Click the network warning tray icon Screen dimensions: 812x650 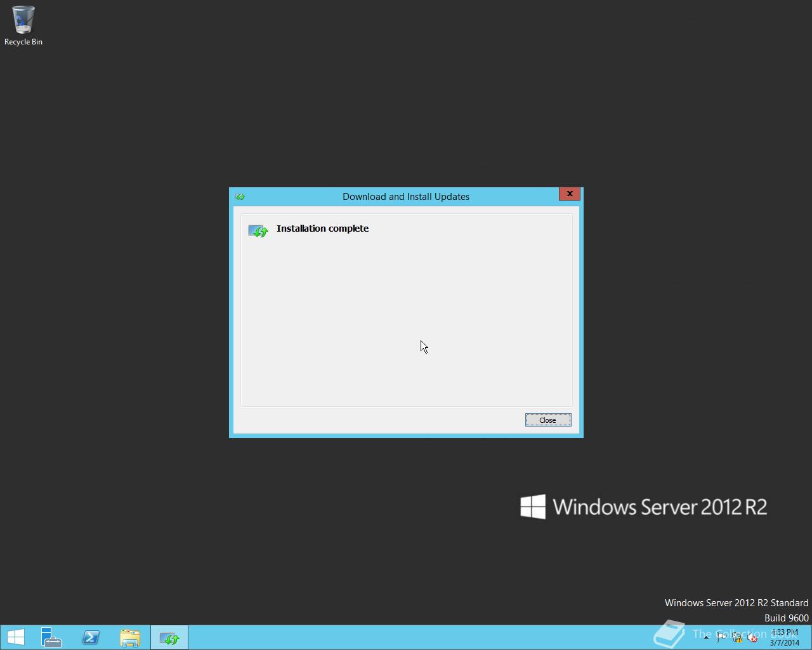pyautogui.click(x=738, y=637)
